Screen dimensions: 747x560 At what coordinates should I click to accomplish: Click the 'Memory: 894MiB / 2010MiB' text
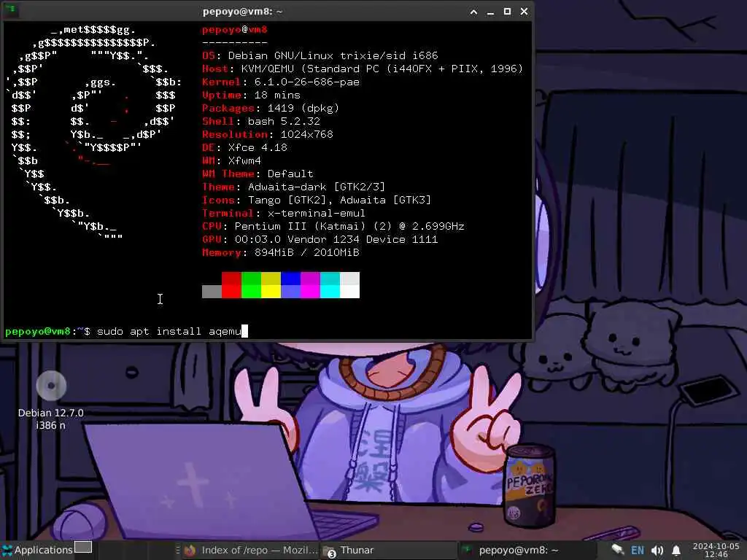pos(281,252)
